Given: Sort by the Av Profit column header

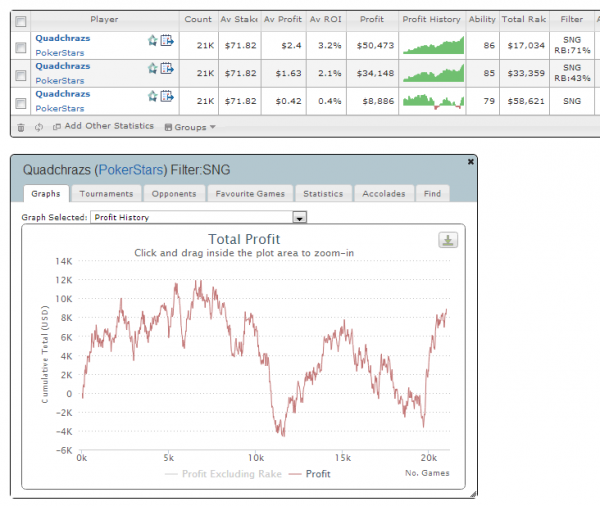Looking at the screenshot, I should coord(283,20).
